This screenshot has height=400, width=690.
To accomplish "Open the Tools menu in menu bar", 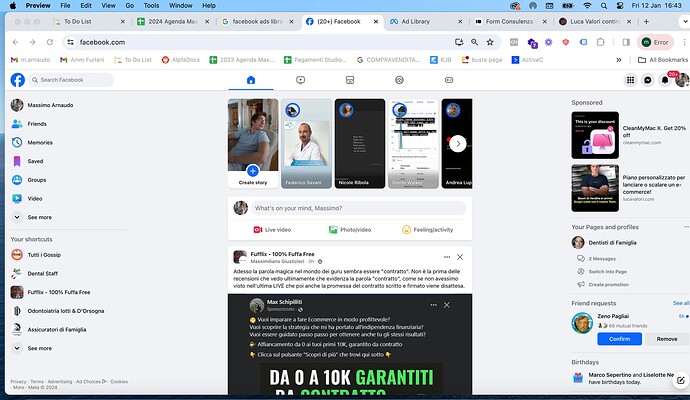I will [151, 5].
